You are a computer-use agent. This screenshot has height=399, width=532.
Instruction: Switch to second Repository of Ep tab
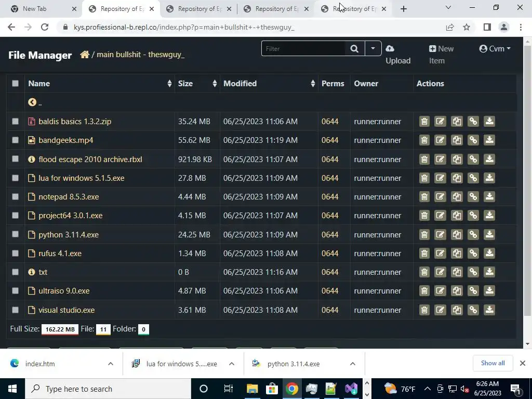[198, 9]
